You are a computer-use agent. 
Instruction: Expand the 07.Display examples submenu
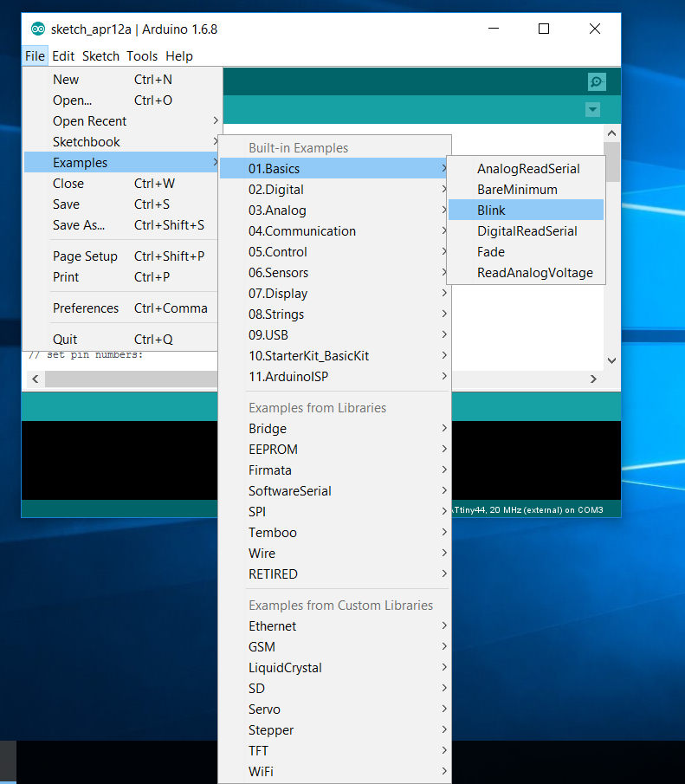coord(334,294)
